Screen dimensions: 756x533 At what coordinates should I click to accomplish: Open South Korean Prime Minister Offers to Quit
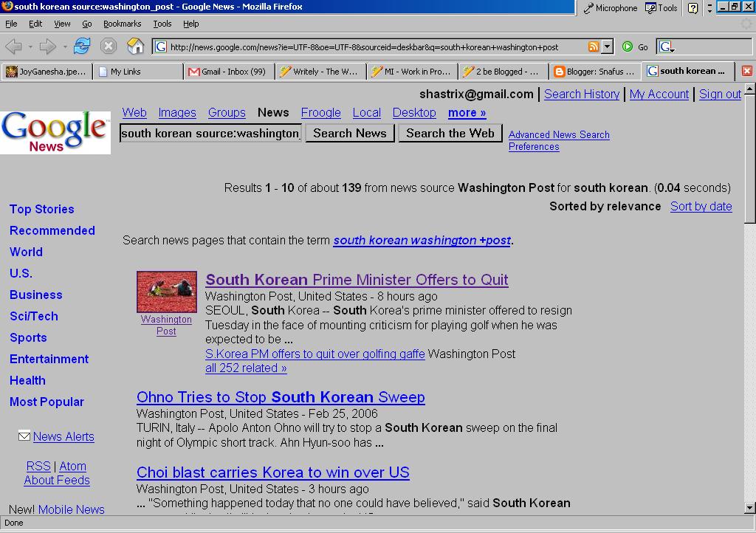[x=357, y=280]
